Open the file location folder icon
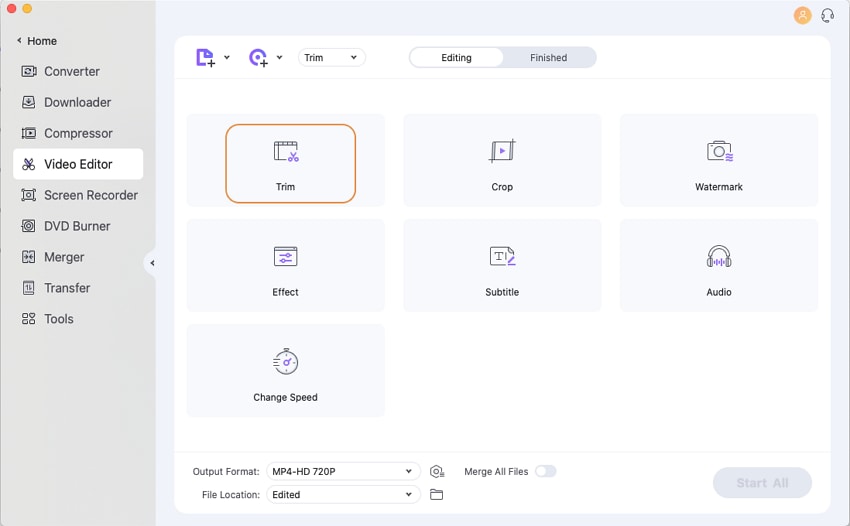 point(436,495)
